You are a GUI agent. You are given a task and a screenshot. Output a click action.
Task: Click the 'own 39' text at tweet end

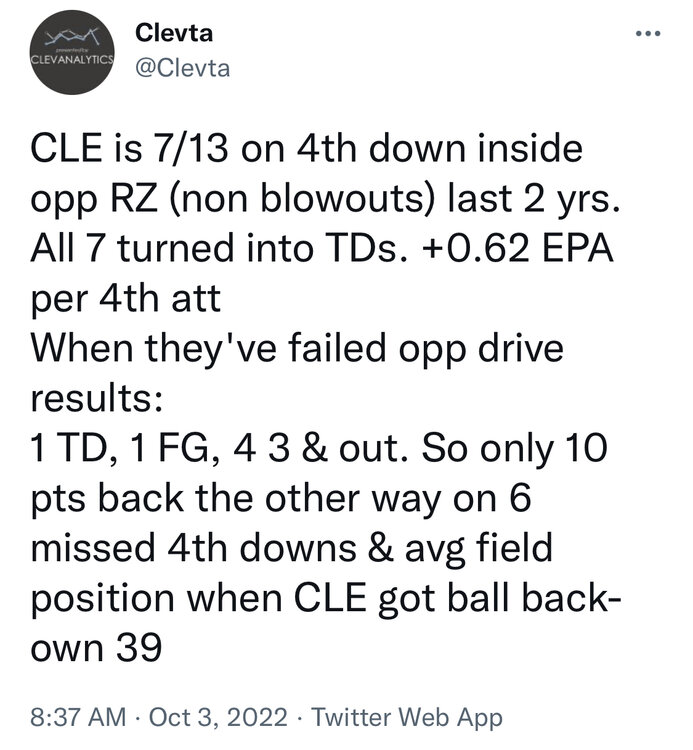point(96,649)
